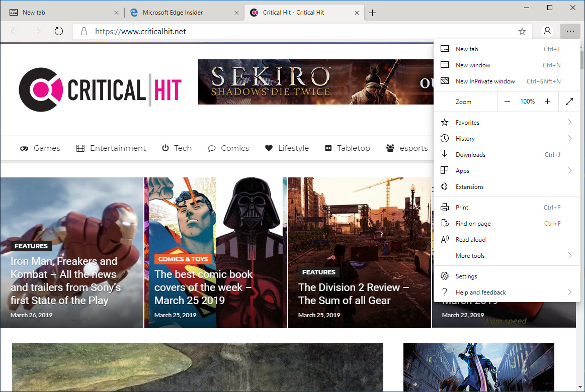Screen dimensions: 585x392
Task: Click the zoom in plus button
Action: [x=548, y=102]
